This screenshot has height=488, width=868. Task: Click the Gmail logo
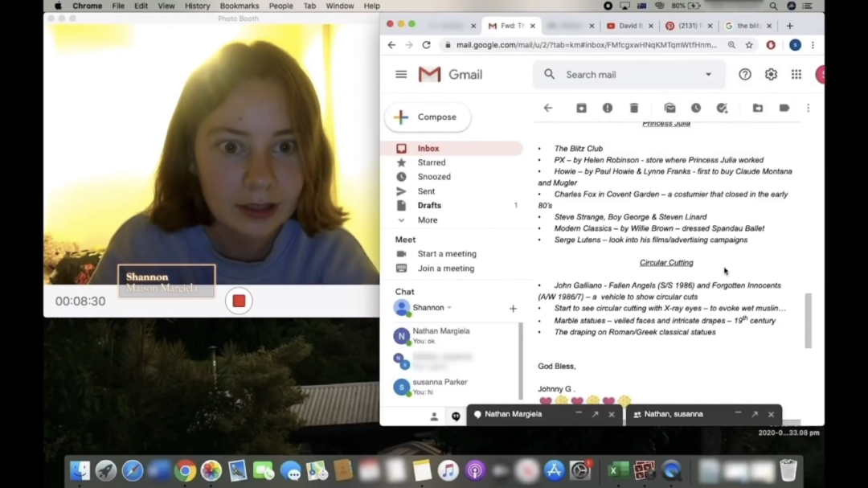point(450,74)
